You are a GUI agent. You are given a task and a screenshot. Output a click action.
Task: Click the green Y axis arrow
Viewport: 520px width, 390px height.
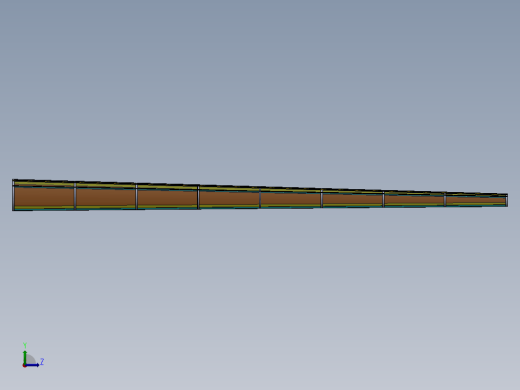tap(25, 357)
